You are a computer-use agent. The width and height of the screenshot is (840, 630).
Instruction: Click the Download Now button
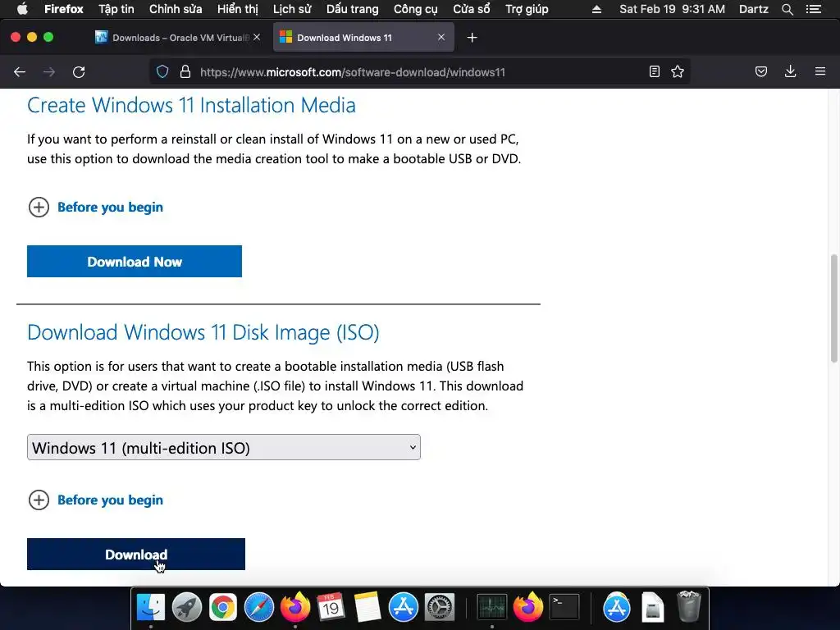(135, 262)
